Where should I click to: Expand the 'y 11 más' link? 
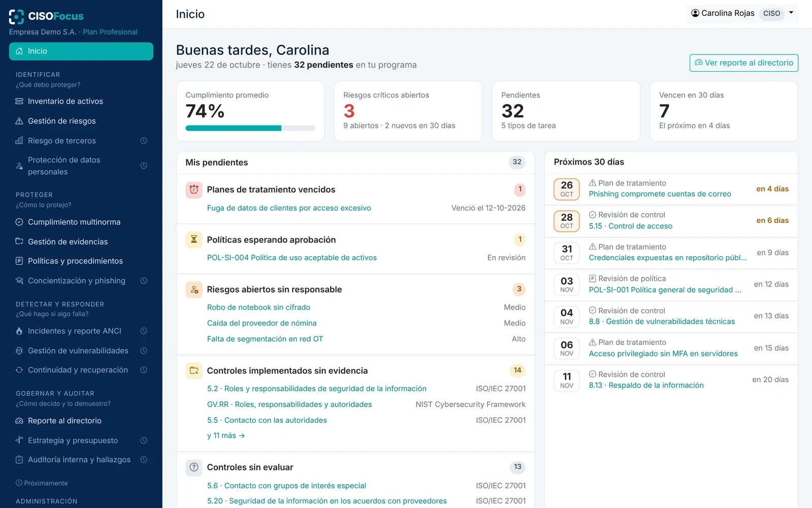click(226, 436)
